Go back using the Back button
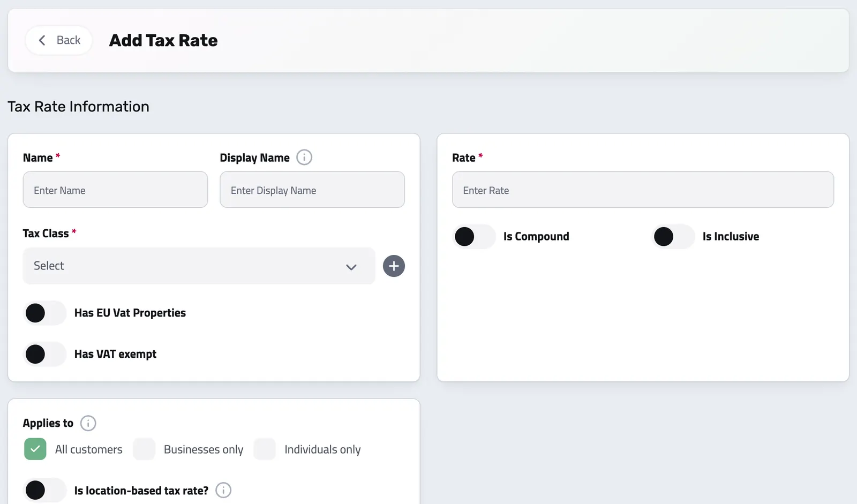The width and height of the screenshot is (857, 504). (59, 40)
